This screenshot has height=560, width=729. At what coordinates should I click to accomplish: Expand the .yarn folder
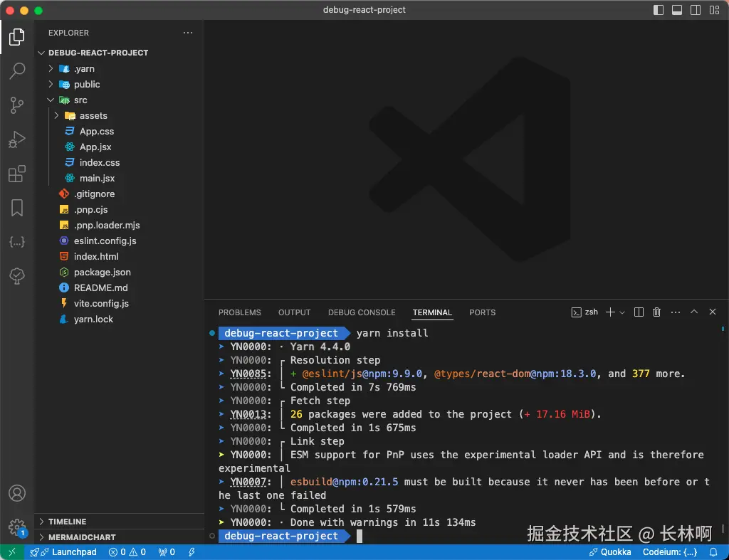pyautogui.click(x=51, y=68)
